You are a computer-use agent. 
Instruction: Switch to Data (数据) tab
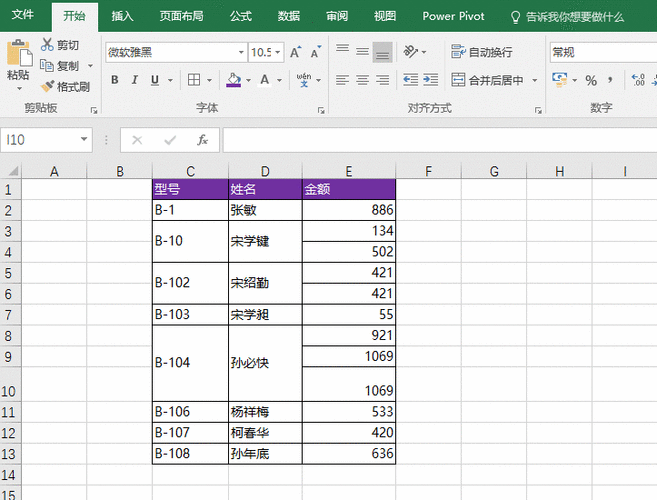click(x=289, y=16)
